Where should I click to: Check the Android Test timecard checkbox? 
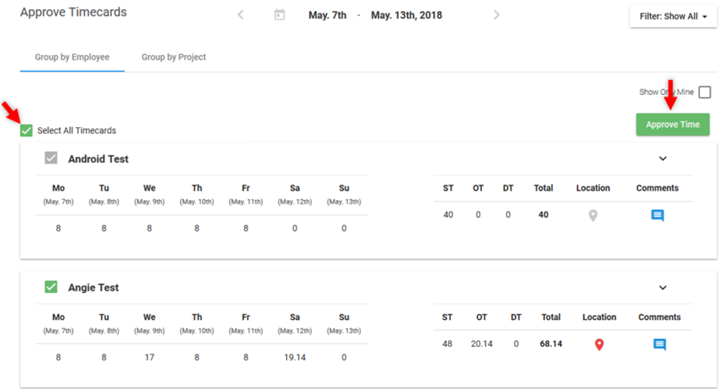(x=51, y=158)
